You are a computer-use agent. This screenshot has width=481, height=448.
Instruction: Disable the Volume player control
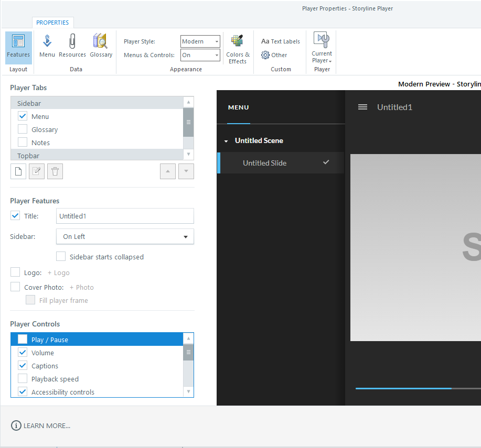(x=23, y=353)
